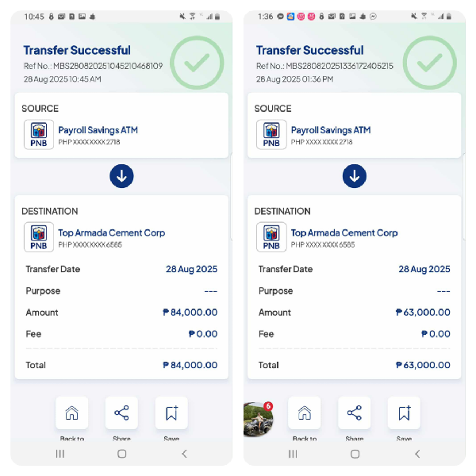The width and height of the screenshot is (476, 476).
Task: Click down arrow circle on 10:45 AM transfer
Action: coord(121,176)
